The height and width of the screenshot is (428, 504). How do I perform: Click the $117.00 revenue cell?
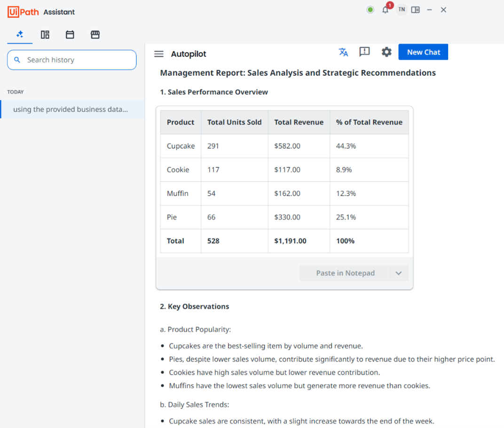coord(299,170)
